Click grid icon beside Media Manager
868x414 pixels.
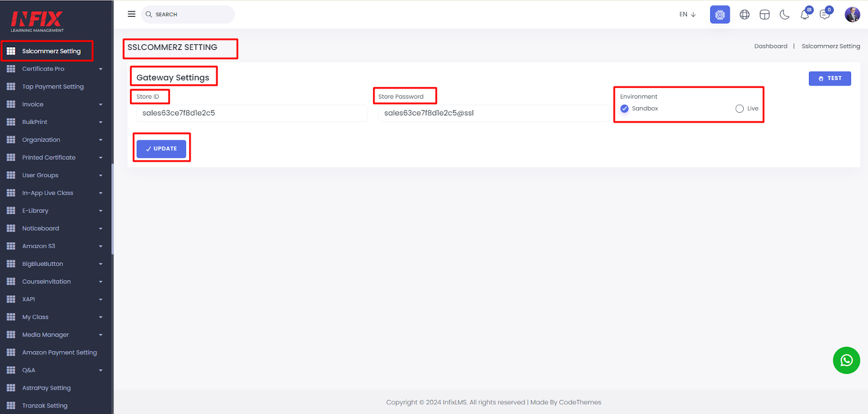coord(11,335)
